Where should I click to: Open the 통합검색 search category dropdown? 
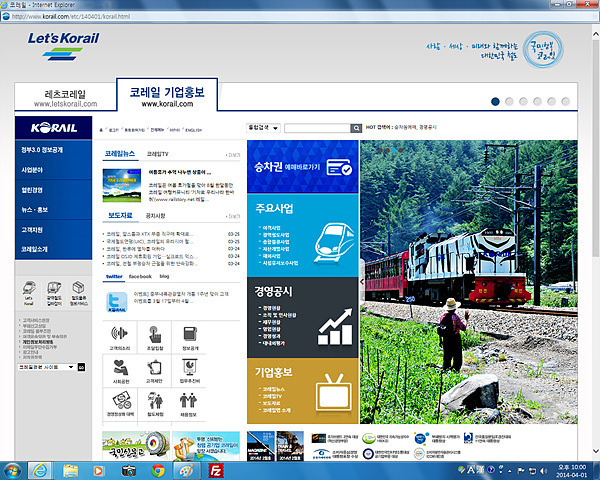click(263, 128)
